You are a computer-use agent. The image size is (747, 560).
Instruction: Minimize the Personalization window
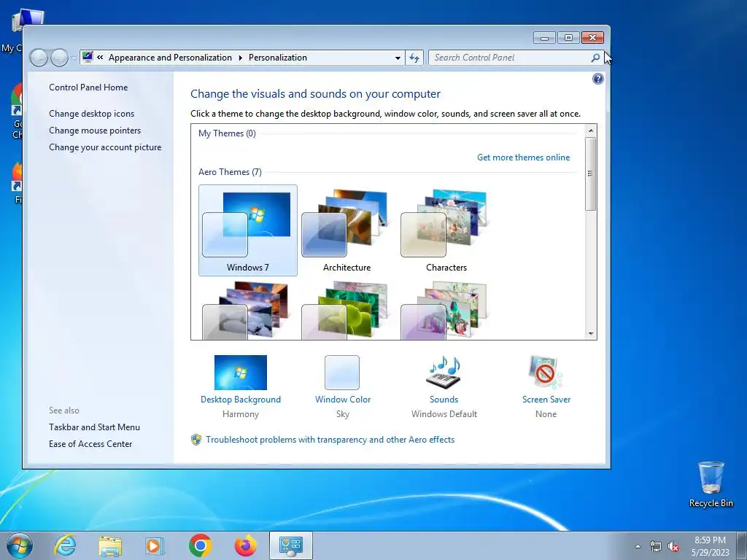[x=544, y=37]
